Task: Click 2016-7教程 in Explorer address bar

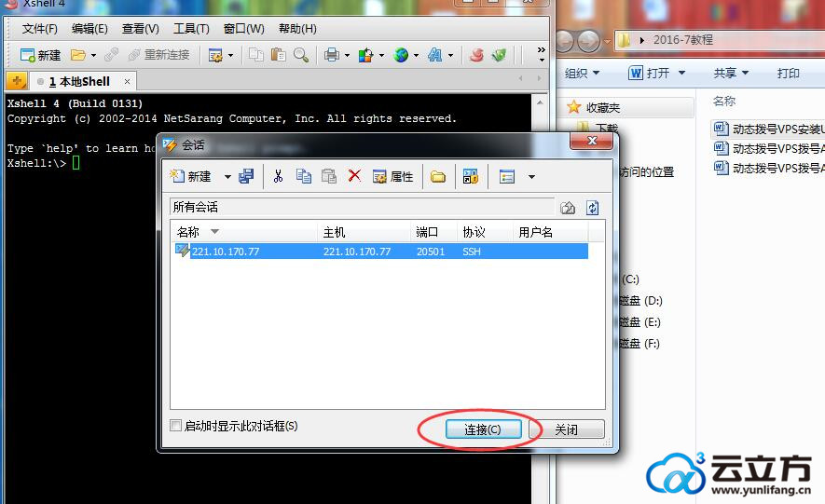Action: (x=683, y=39)
